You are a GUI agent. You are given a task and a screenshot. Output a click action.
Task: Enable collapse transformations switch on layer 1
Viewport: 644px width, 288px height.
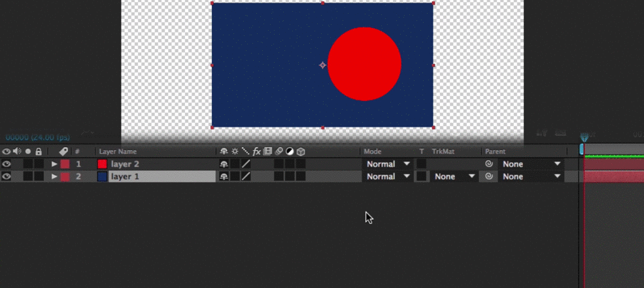tap(235, 176)
